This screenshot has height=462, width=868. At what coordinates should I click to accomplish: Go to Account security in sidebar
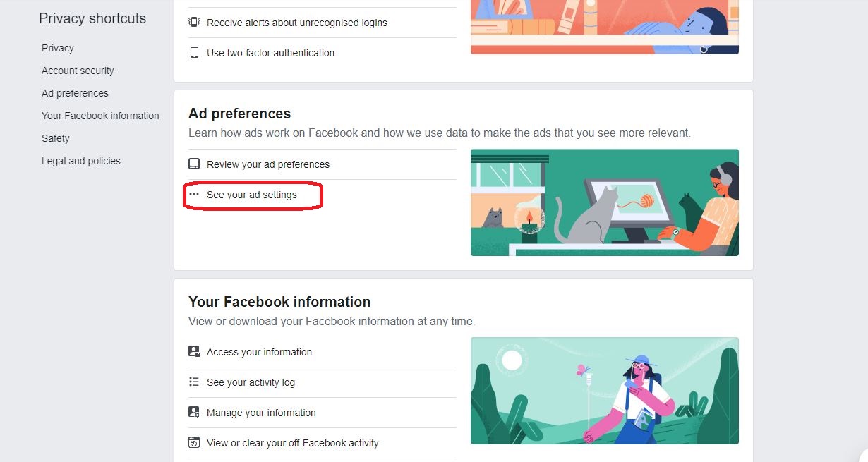click(78, 71)
